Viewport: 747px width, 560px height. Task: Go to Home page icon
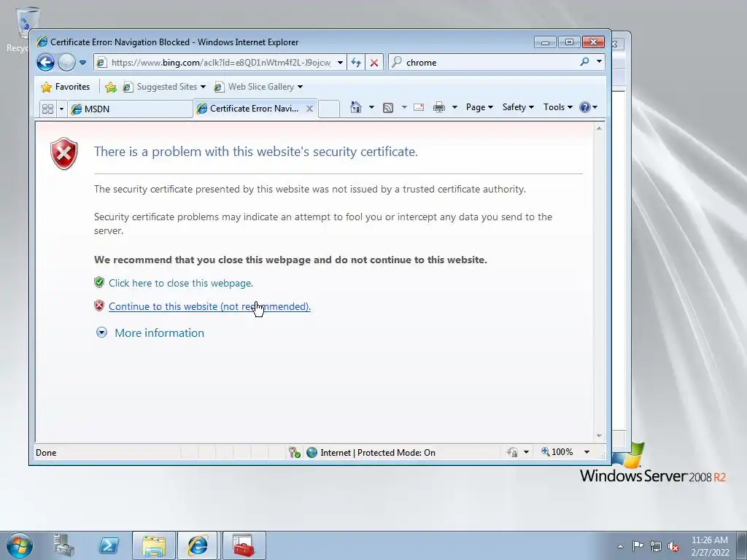[356, 107]
